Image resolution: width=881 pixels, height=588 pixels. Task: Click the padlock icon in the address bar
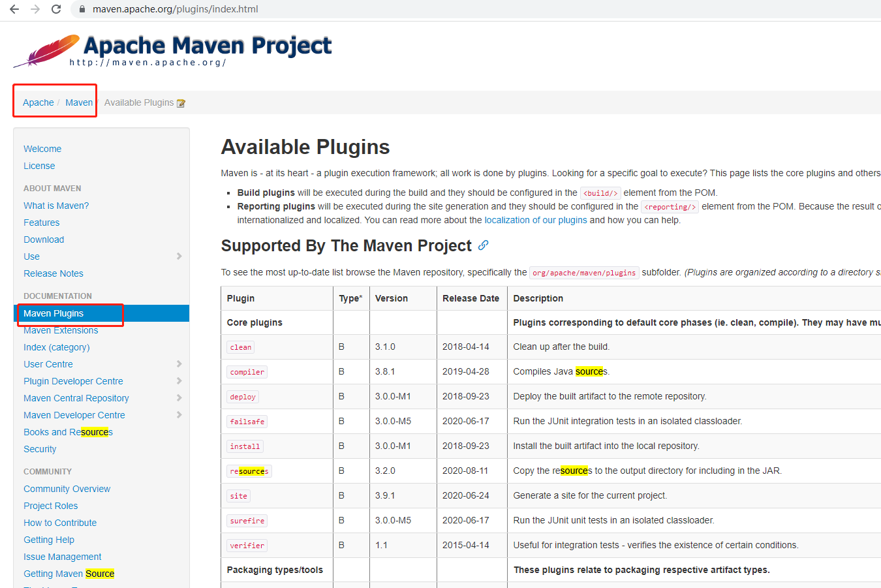click(82, 9)
